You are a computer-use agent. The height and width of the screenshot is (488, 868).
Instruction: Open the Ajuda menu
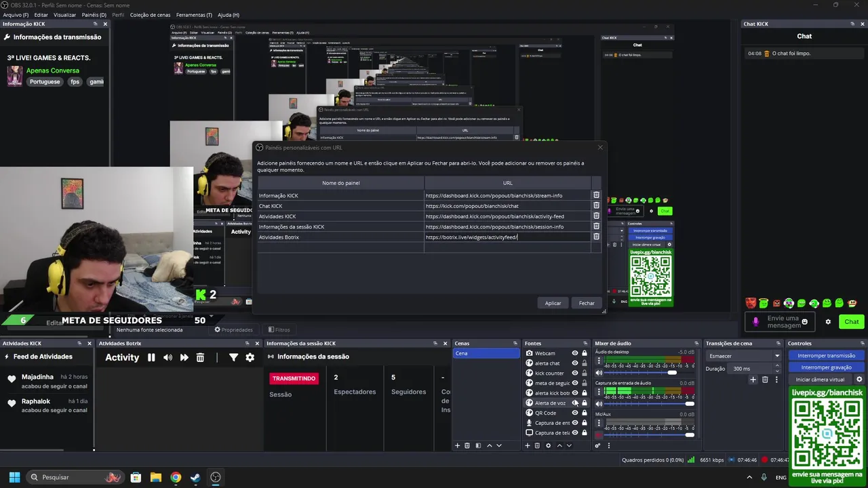point(228,14)
